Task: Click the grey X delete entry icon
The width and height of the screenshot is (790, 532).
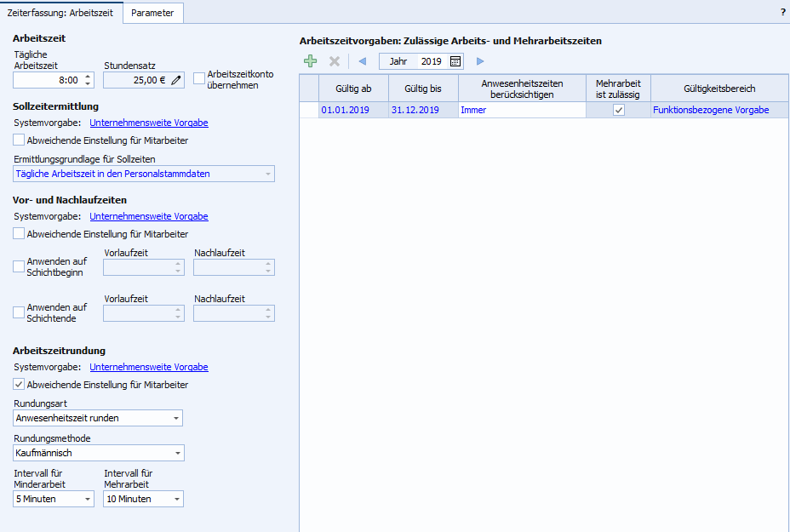Action: 335,61
